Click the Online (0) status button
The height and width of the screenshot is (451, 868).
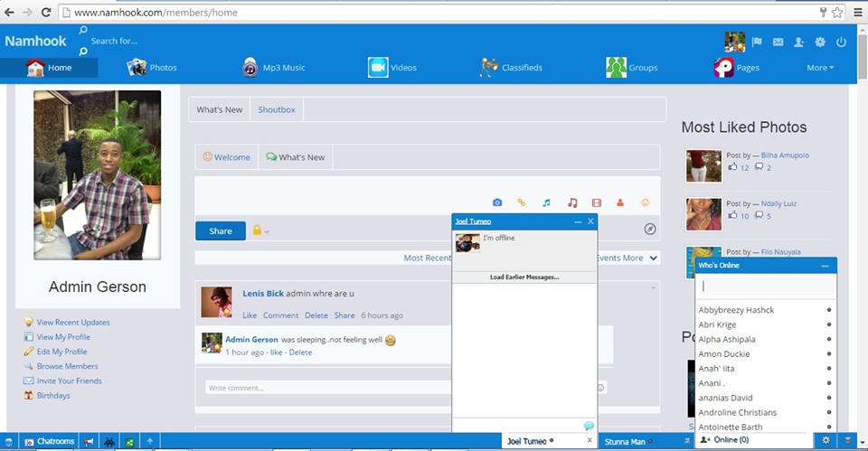coord(726,440)
